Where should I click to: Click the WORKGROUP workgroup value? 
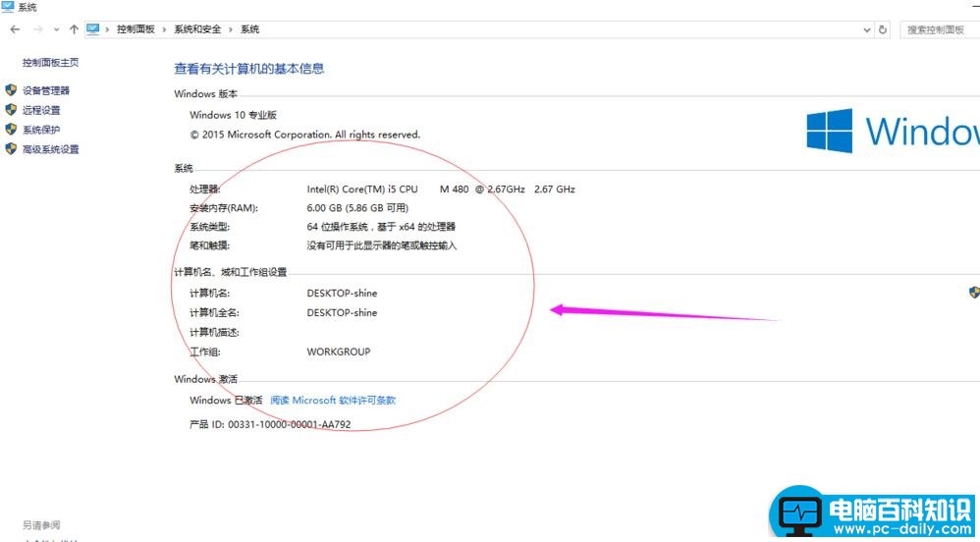tap(339, 352)
